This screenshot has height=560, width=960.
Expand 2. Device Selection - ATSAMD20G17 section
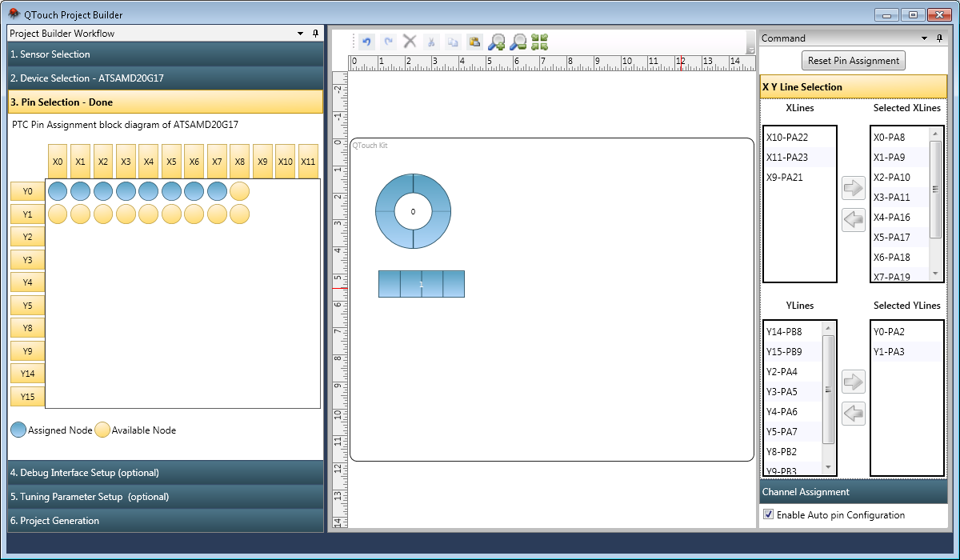pyautogui.click(x=165, y=78)
